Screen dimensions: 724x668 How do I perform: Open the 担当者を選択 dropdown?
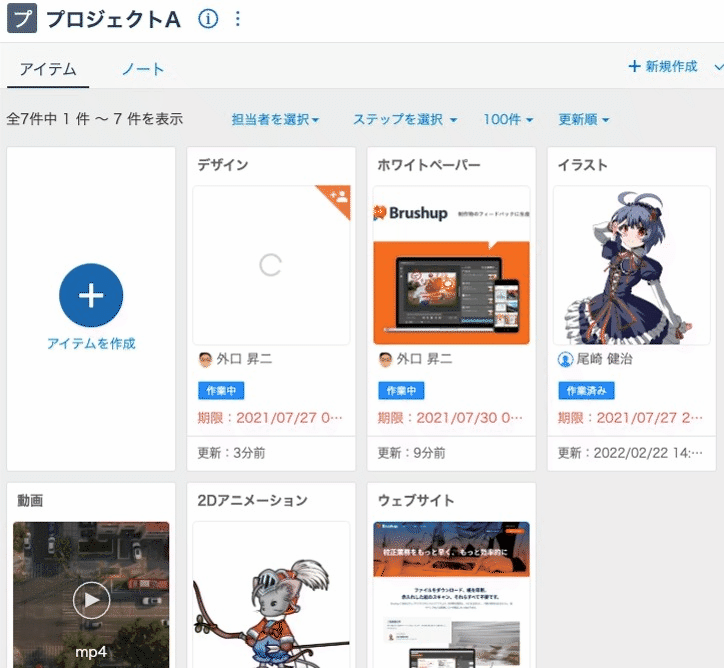275,120
